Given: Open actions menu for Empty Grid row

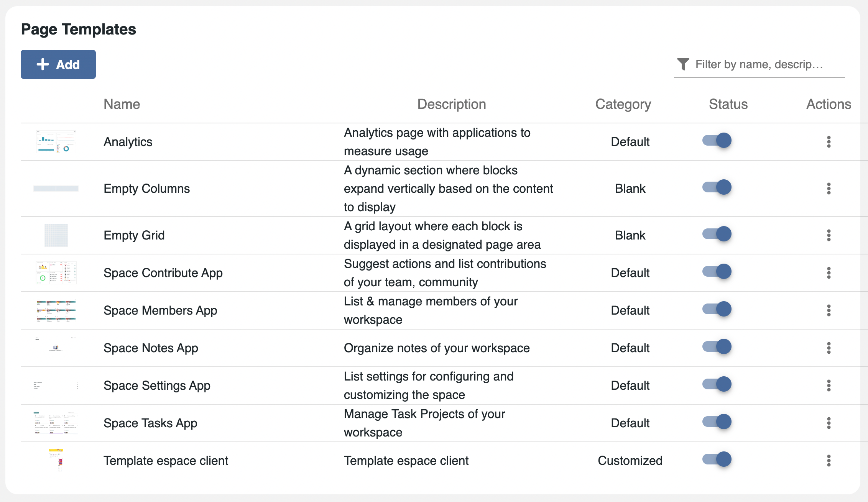Looking at the screenshot, I should pyautogui.click(x=829, y=235).
